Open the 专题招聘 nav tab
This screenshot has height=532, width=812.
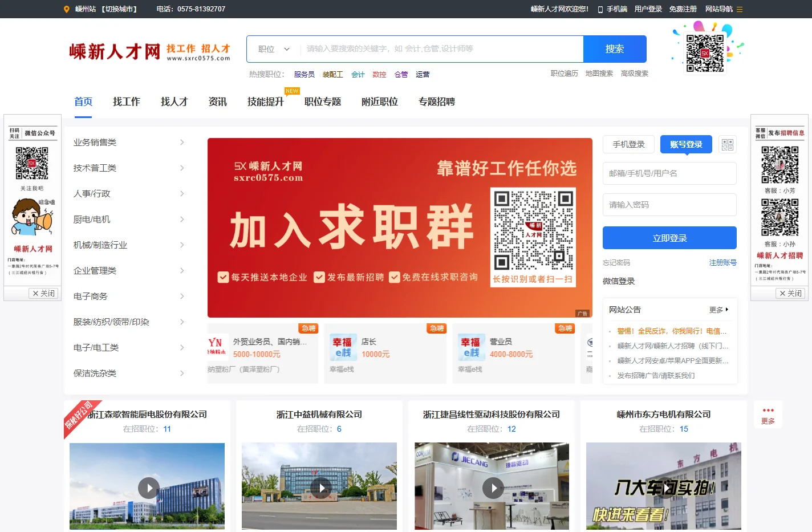[x=437, y=101]
